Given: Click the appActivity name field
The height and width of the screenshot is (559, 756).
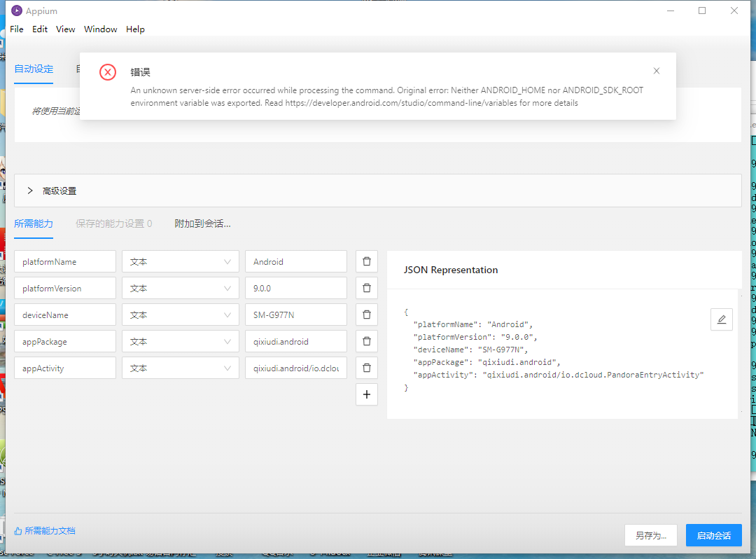Looking at the screenshot, I should coord(65,368).
